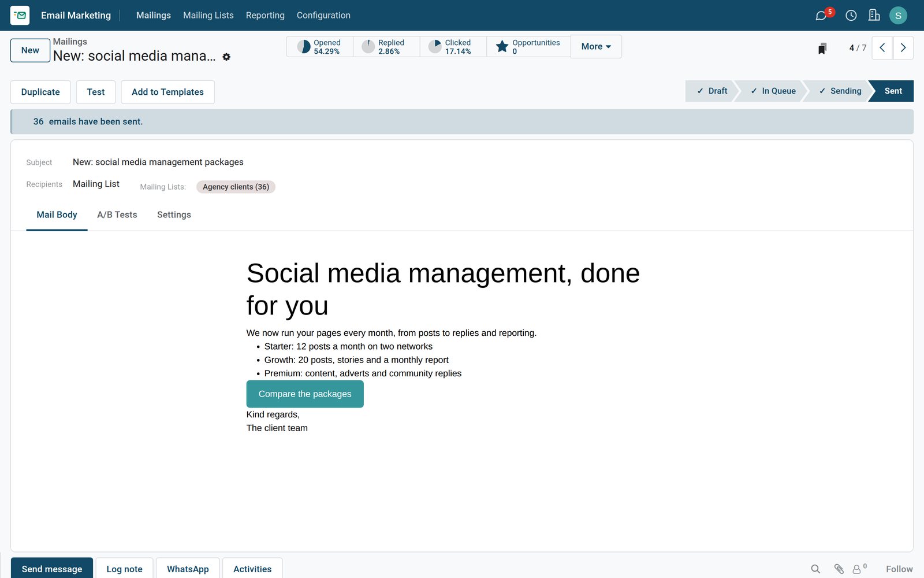Select the In Queue status stage
Image resolution: width=924 pixels, height=578 pixels.
773,91
